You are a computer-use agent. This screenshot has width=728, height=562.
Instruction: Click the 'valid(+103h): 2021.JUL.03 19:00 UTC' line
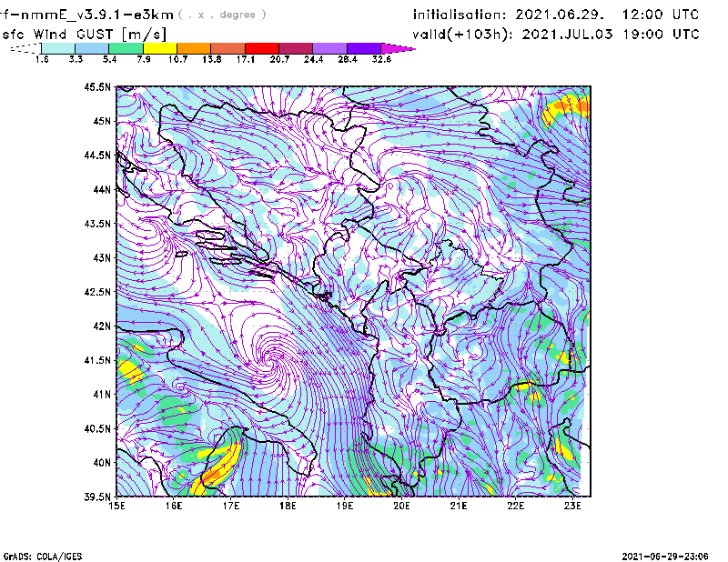[x=556, y=35]
